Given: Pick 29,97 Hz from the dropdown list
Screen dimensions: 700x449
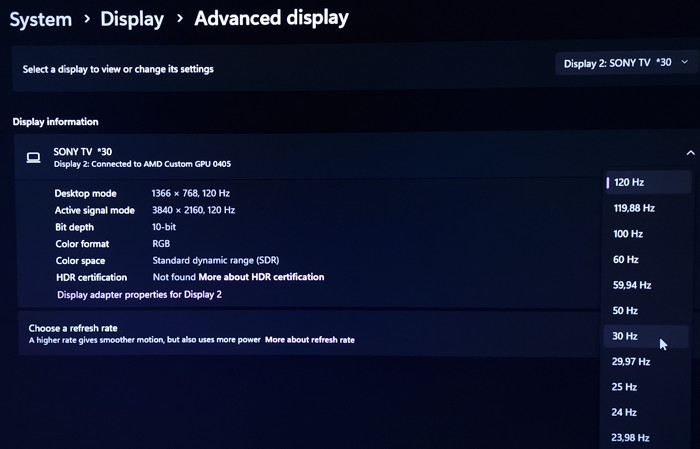Looking at the screenshot, I should tap(632, 362).
